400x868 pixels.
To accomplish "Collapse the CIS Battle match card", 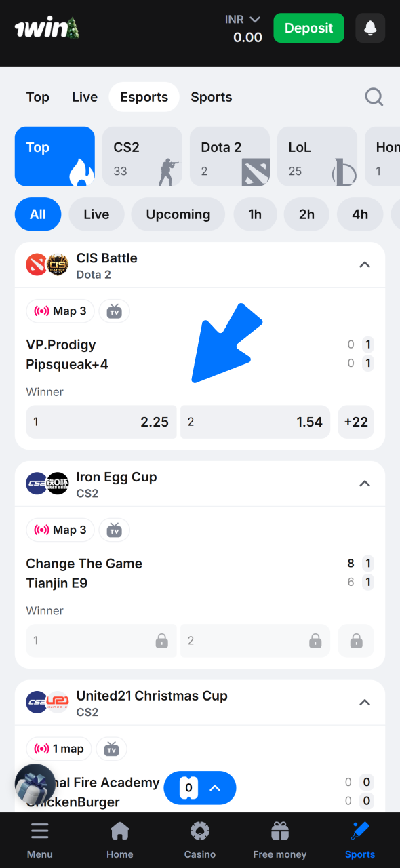I will pos(365,264).
